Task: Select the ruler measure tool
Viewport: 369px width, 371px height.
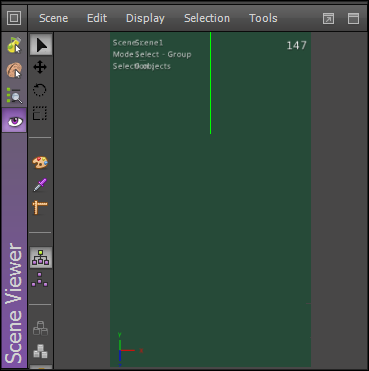Action: click(x=40, y=207)
